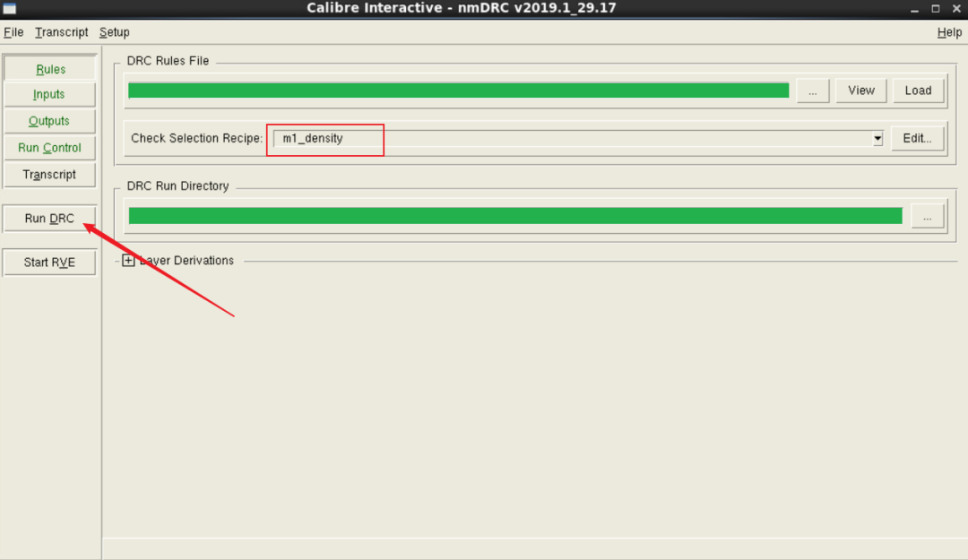Open the Rules pane from sidebar
This screenshot has height=560, width=968.
[49, 68]
